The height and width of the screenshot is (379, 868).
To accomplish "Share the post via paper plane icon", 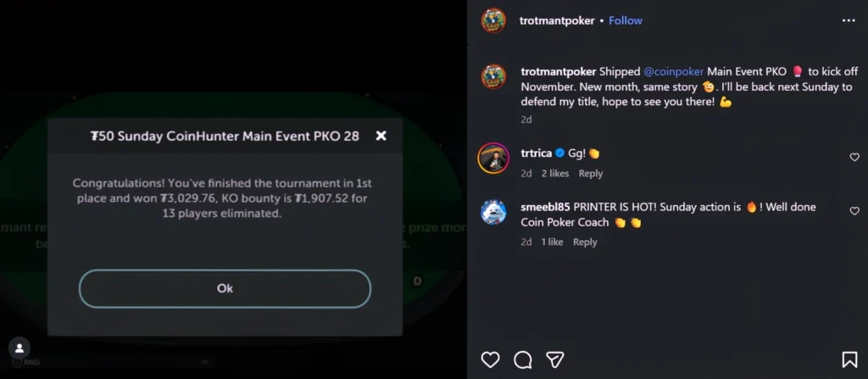I will 554,360.
